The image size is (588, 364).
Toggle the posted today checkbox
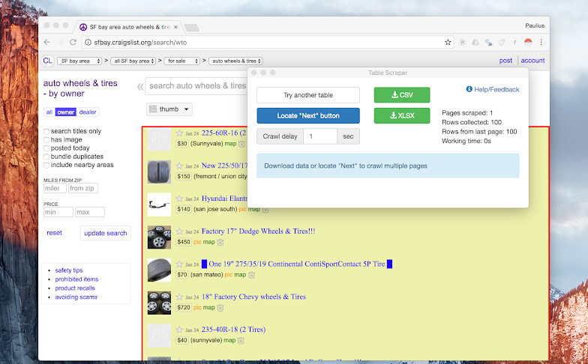[47, 148]
